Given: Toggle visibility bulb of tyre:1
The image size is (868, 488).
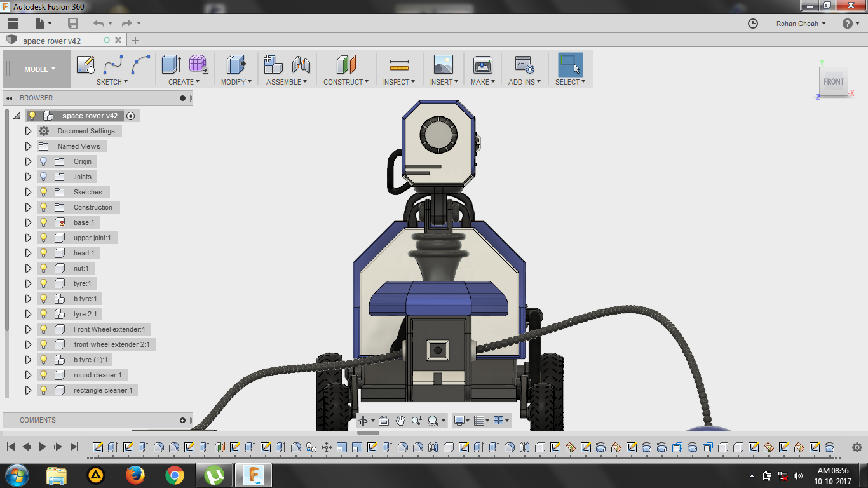Looking at the screenshot, I should (x=43, y=283).
